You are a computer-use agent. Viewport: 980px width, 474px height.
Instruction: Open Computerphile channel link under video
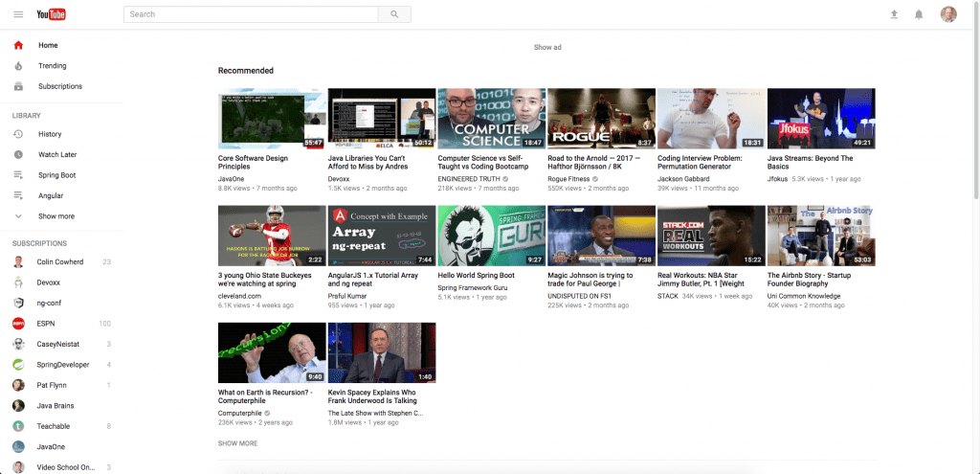240,414
